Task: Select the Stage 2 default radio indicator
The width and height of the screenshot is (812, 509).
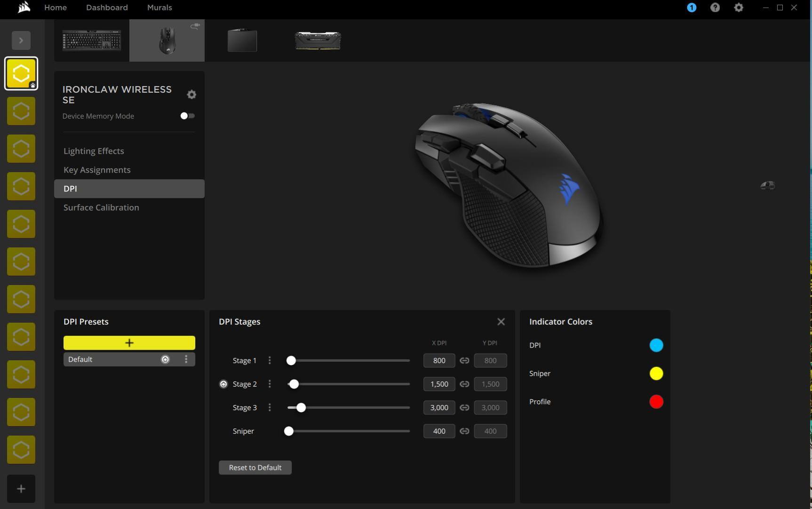Action: pos(223,384)
